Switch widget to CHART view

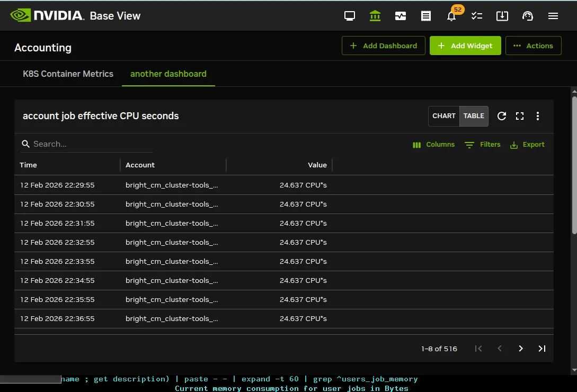[444, 116]
